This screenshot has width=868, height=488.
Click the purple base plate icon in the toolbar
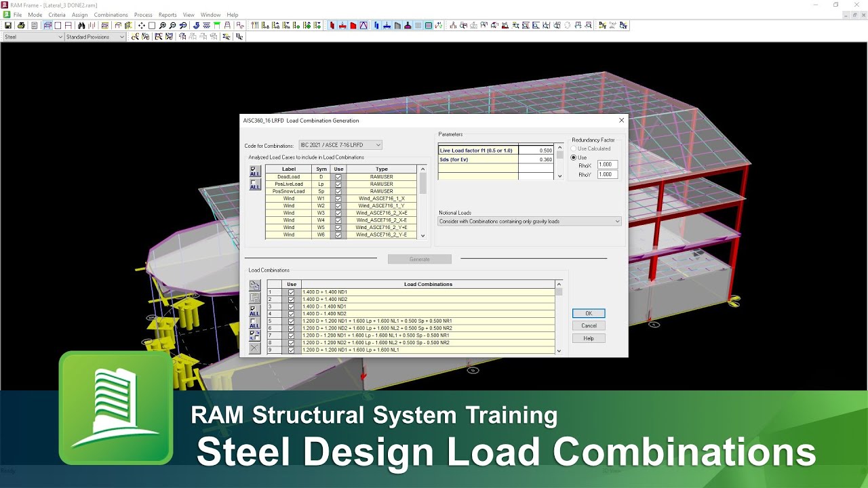click(408, 25)
